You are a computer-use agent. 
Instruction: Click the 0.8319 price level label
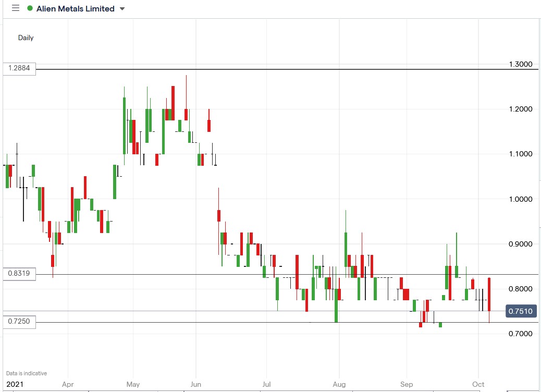tap(19, 273)
